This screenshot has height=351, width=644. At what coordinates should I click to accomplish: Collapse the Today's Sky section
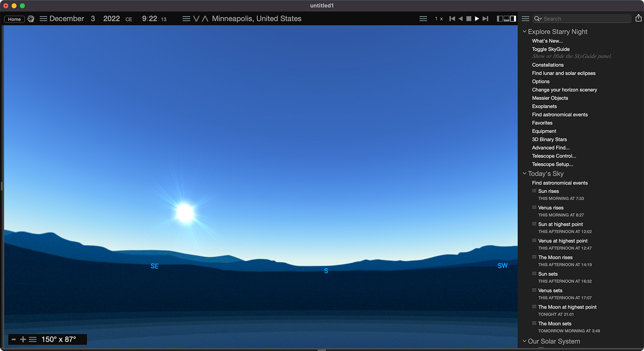[524, 173]
